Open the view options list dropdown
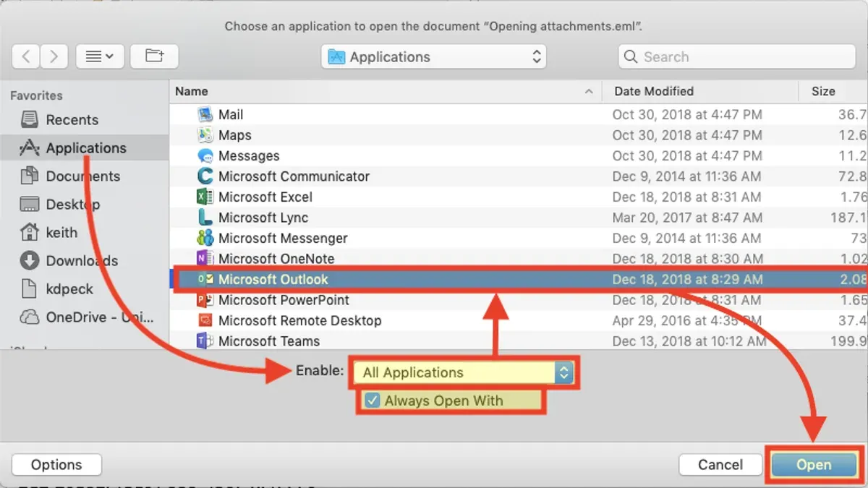Image resolution: width=868 pixels, height=488 pixels. point(100,56)
